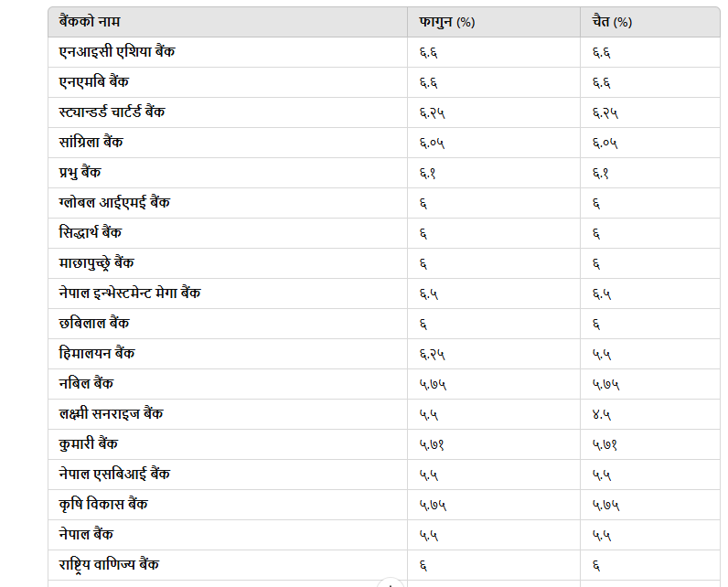
Task: Select लक्ष्मी सनराइज बैंक's चैत value ४.५
Action: [x=602, y=414]
